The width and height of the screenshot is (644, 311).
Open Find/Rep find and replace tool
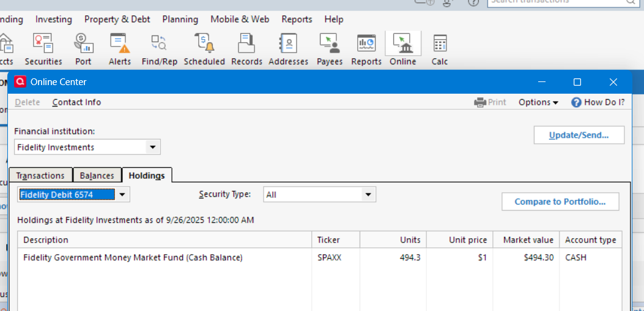click(x=160, y=50)
